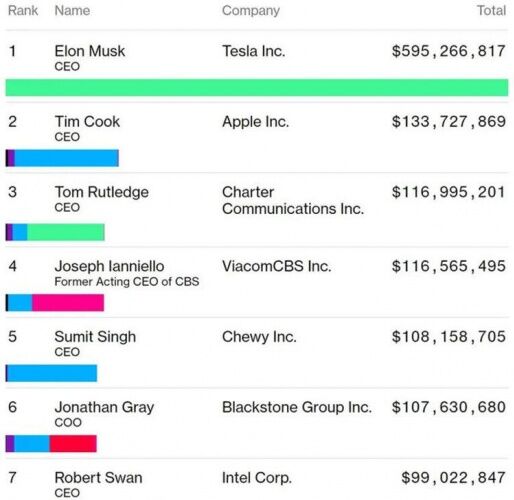
Task: Select the Company column header
Action: click(x=251, y=11)
